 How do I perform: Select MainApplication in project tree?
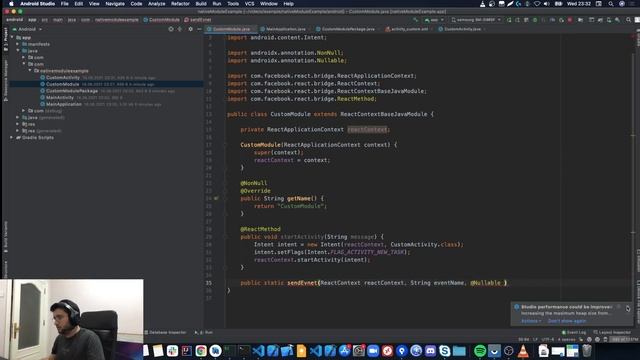pyautogui.click(x=64, y=104)
